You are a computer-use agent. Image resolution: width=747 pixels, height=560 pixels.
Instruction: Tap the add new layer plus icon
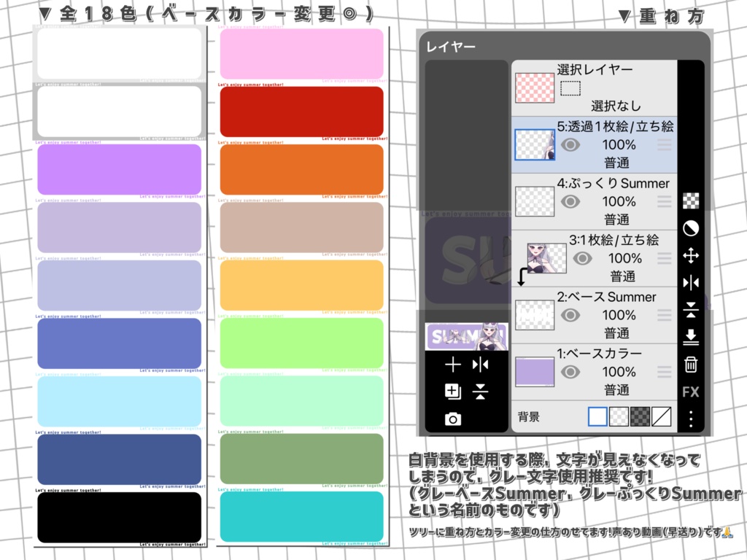point(452,365)
